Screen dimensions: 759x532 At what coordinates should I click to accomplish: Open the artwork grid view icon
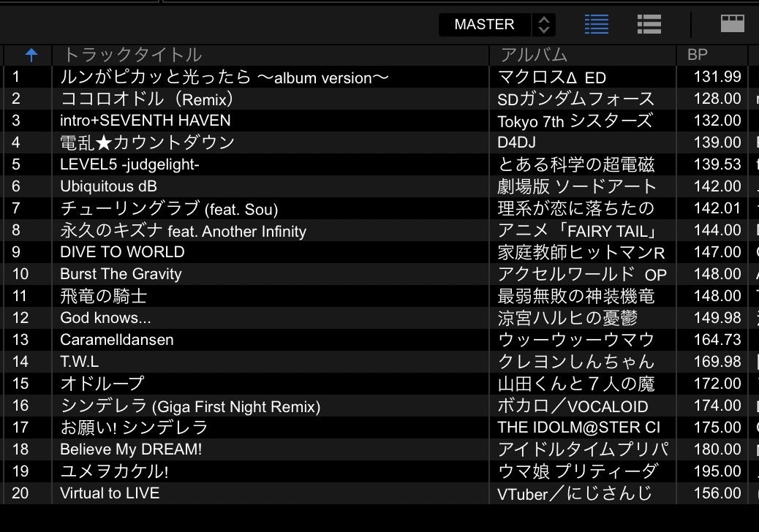[733, 23]
